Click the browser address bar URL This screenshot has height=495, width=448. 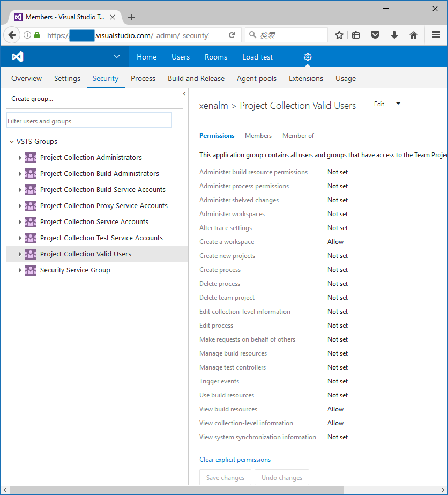[x=128, y=35]
